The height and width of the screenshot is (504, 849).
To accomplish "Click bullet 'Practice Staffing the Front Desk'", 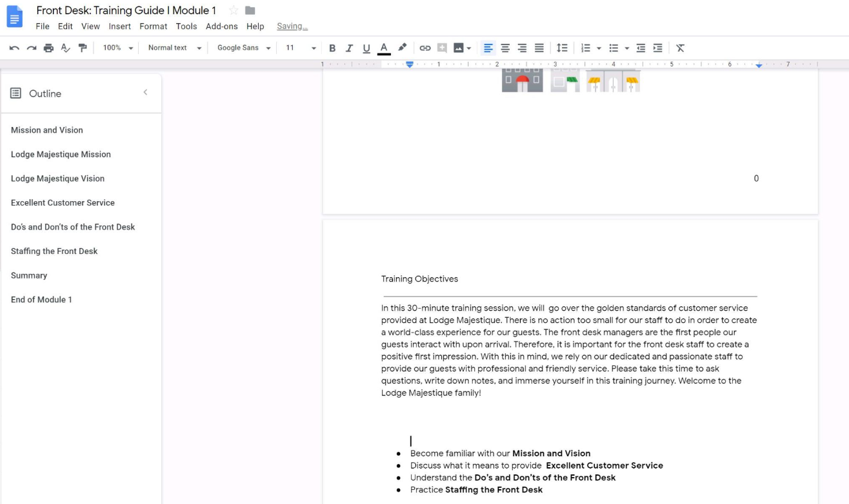I will [x=476, y=490].
